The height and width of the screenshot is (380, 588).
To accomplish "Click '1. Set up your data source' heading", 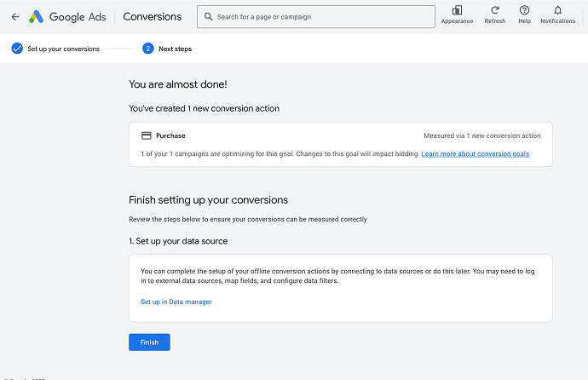I will [x=178, y=241].
